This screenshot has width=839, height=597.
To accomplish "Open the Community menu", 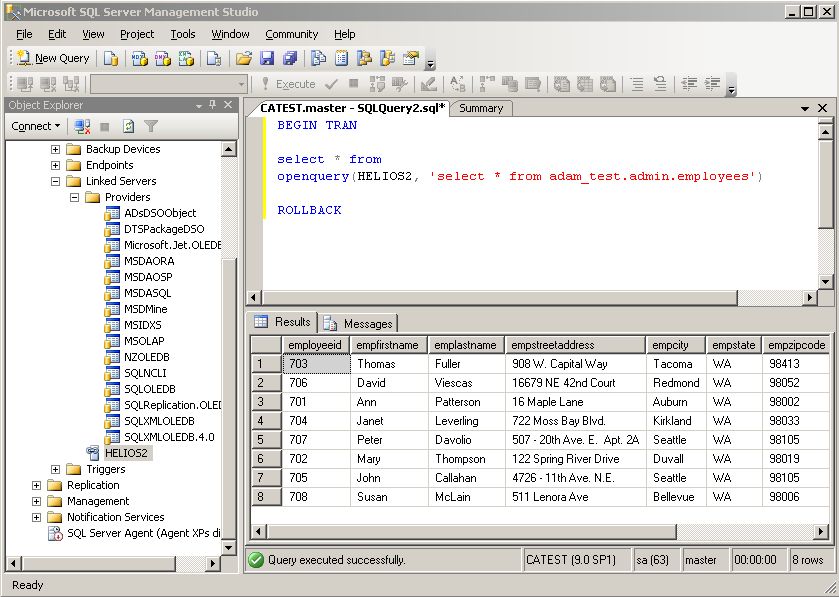I will click(292, 34).
